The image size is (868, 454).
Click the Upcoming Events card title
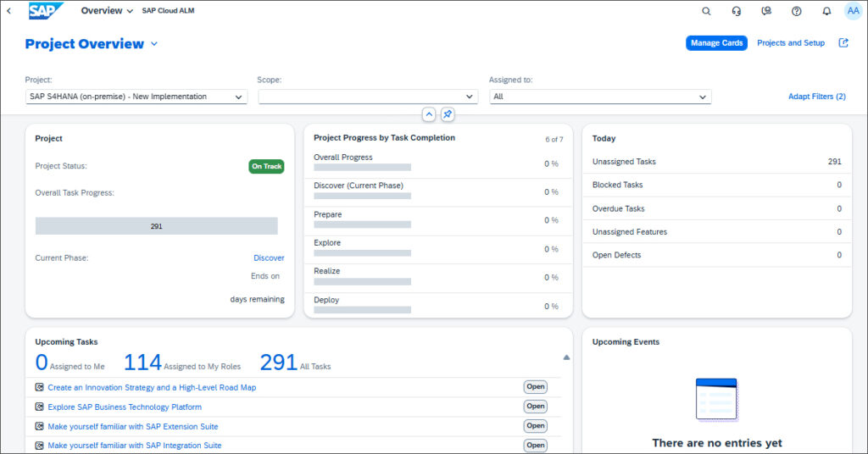626,342
